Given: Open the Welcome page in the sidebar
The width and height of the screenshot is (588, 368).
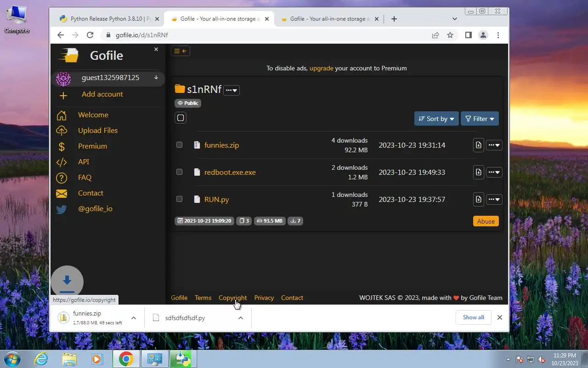Looking at the screenshot, I should click(93, 115).
